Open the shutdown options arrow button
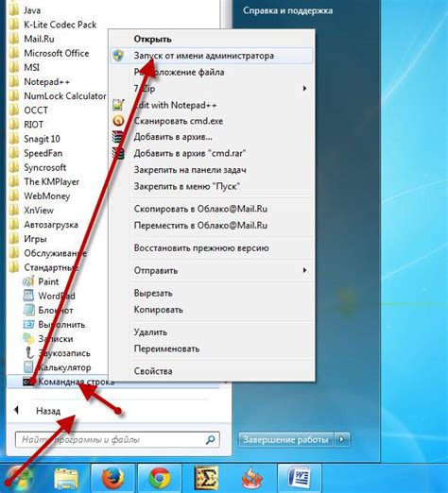 click(342, 439)
